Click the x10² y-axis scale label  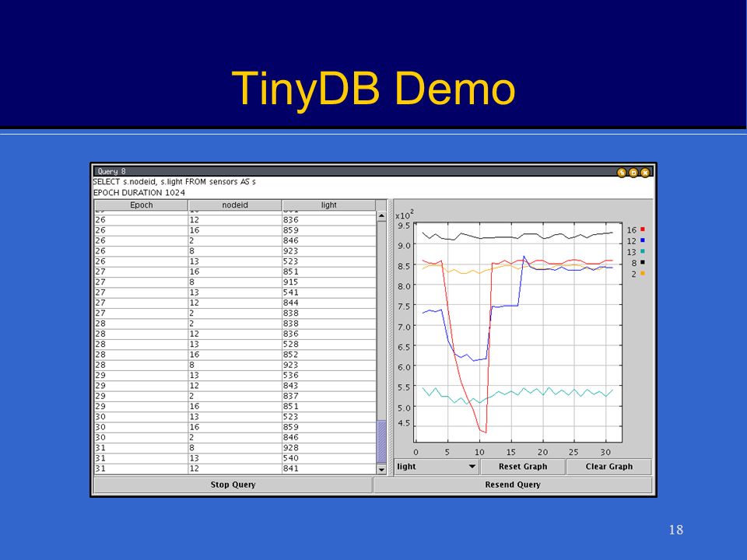(x=405, y=215)
